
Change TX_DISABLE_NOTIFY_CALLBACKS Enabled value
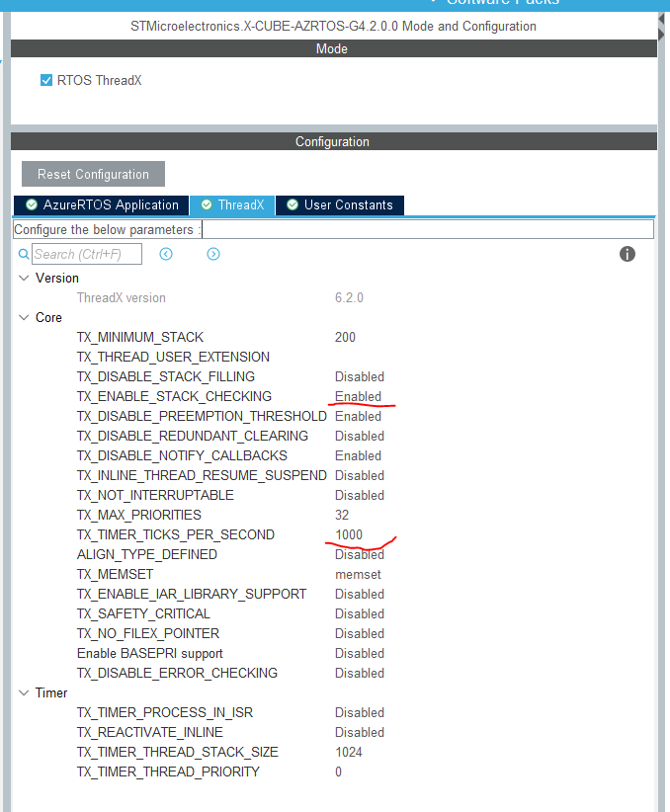358,455
